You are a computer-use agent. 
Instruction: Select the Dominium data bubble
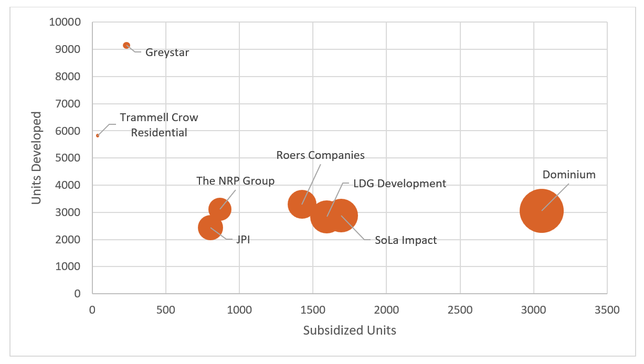542,210
